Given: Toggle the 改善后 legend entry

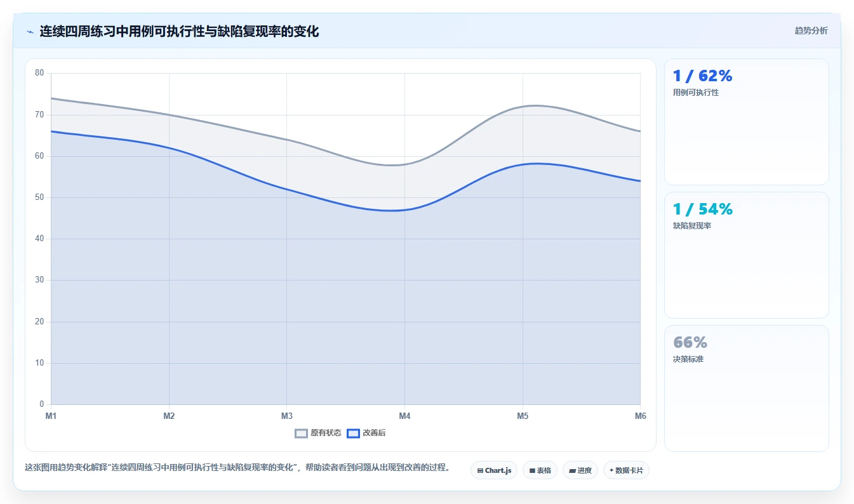Looking at the screenshot, I should click(366, 433).
